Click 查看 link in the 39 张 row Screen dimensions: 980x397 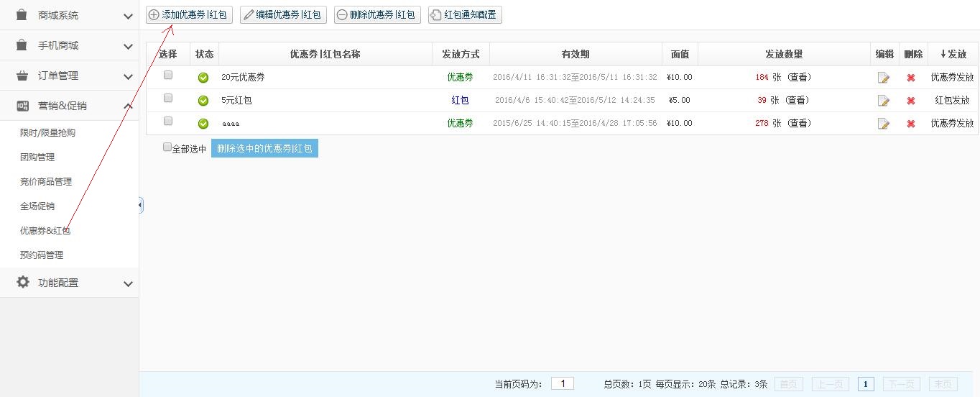[x=797, y=100]
